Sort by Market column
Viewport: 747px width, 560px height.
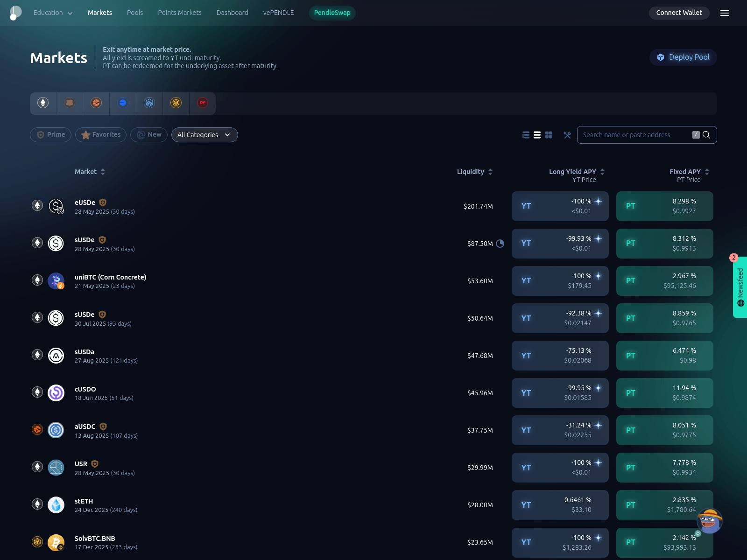[90, 172]
